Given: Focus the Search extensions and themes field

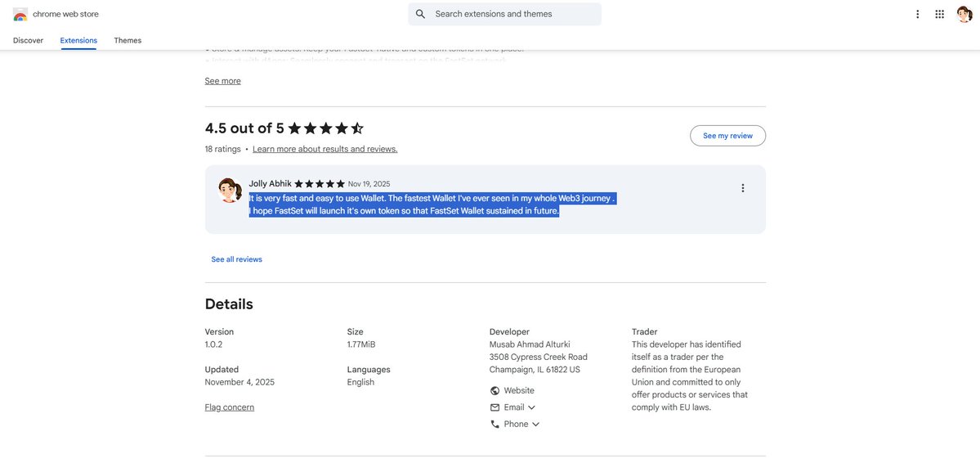Looking at the screenshot, I should (x=505, y=14).
